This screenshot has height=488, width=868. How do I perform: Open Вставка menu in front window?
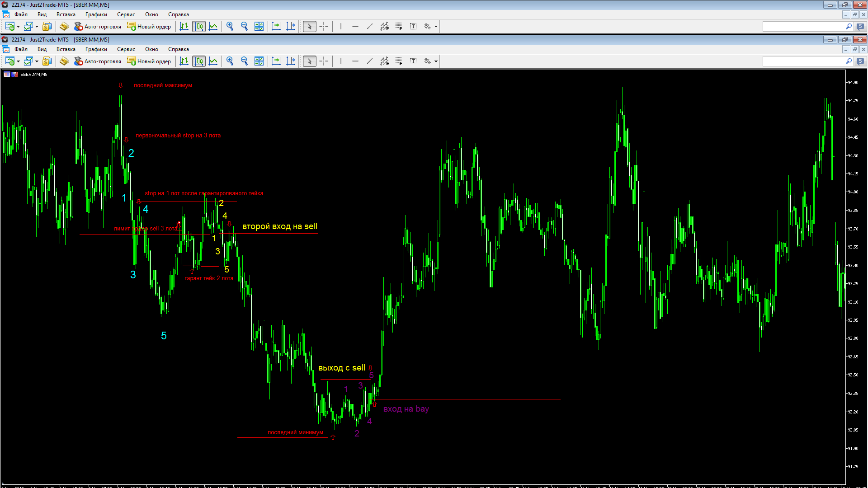66,49
